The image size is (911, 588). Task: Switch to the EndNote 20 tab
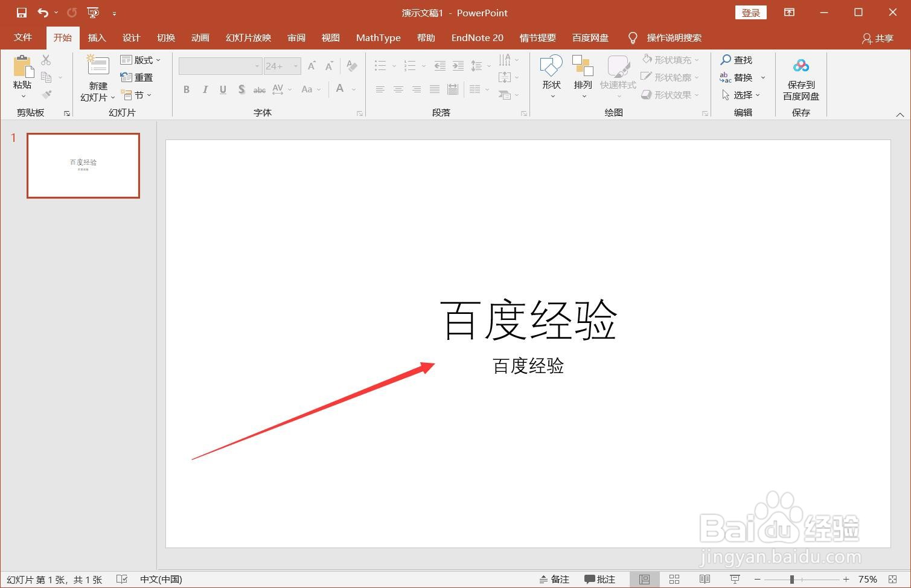[478, 37]
